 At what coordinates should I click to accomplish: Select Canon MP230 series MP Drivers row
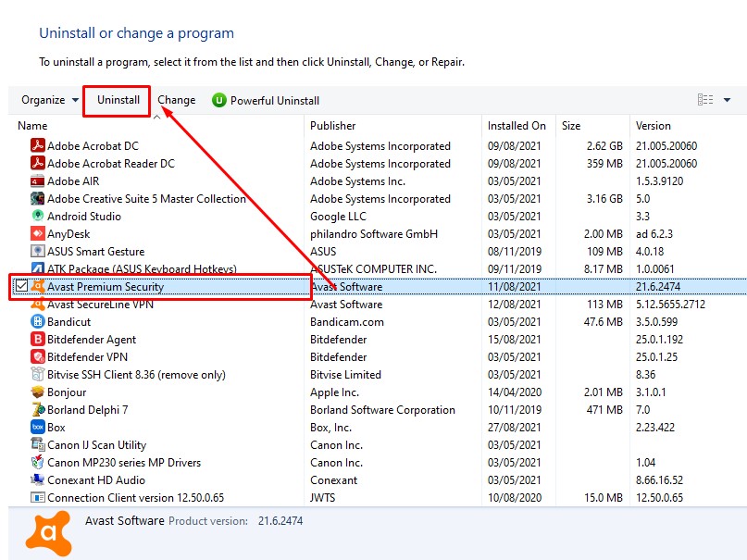378,463
